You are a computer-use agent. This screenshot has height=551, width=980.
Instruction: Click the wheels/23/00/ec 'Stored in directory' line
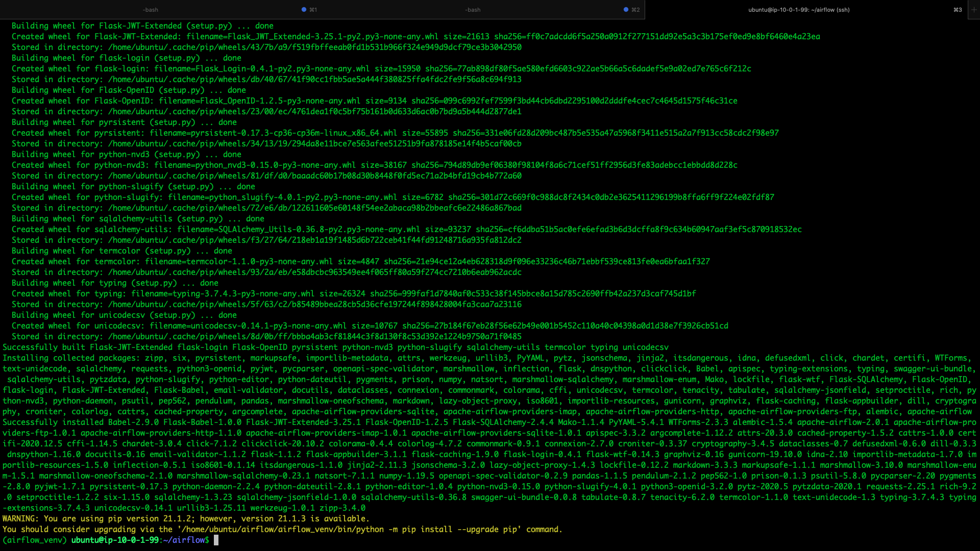[266, 111]
